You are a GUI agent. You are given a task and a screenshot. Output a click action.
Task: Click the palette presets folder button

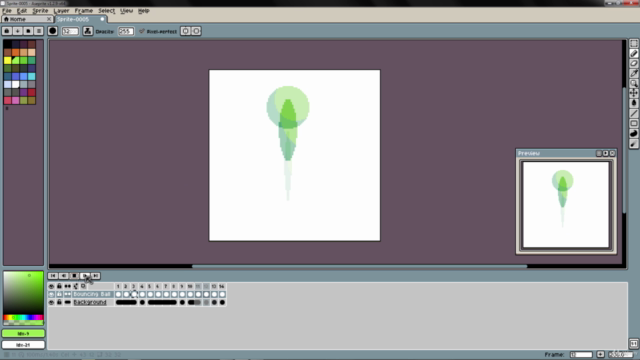[28, 31]
